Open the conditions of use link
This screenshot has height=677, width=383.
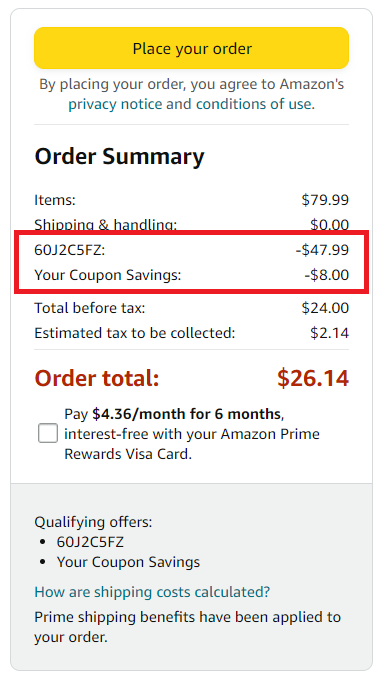(x=253, y=104)
